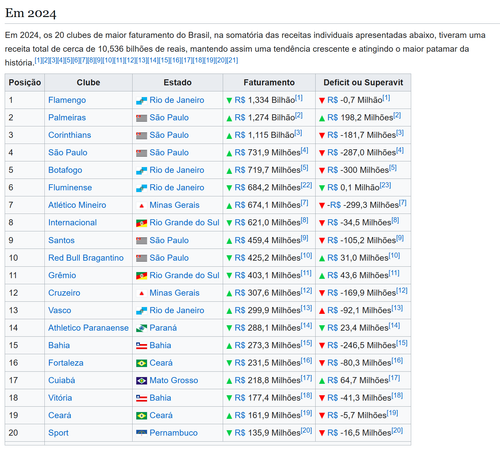Viewport: 500px width, 453px height.
Task: Open the Atlético Mineiro club link
Action: point(77,205)
